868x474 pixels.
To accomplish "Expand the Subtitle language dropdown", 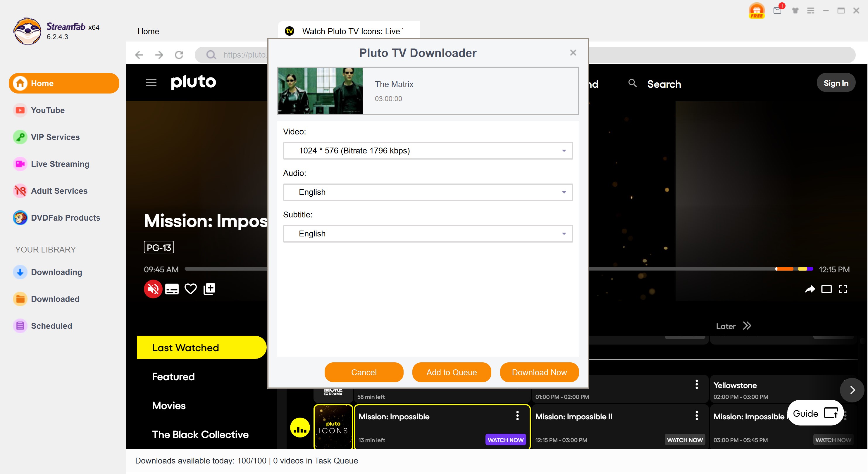I will tap(428, 233).
